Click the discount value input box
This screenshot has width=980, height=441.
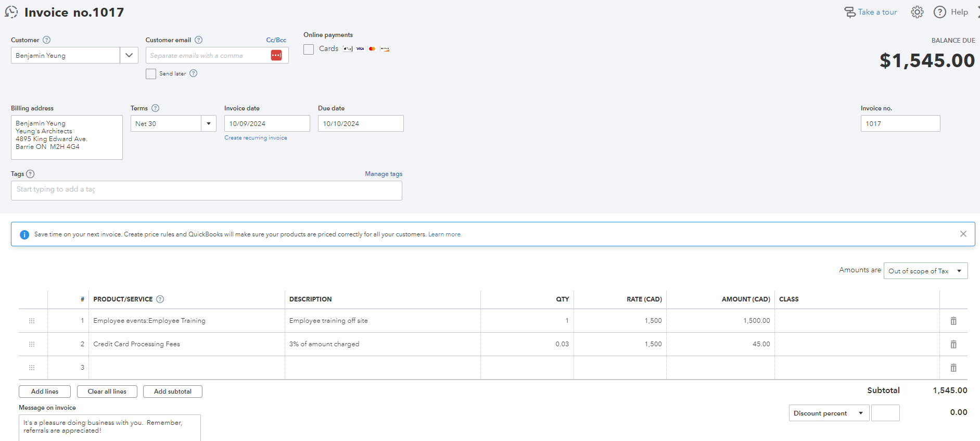tap(885, 413)
